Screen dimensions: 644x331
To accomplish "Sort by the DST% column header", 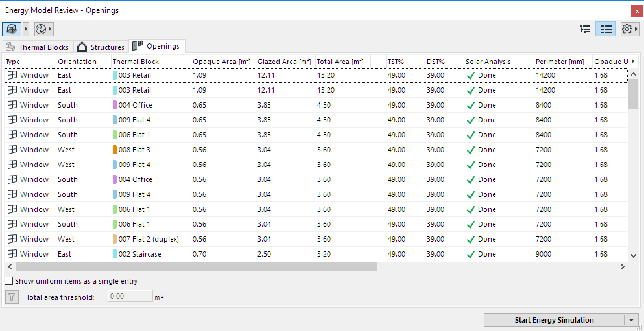I will click(444, 62).
